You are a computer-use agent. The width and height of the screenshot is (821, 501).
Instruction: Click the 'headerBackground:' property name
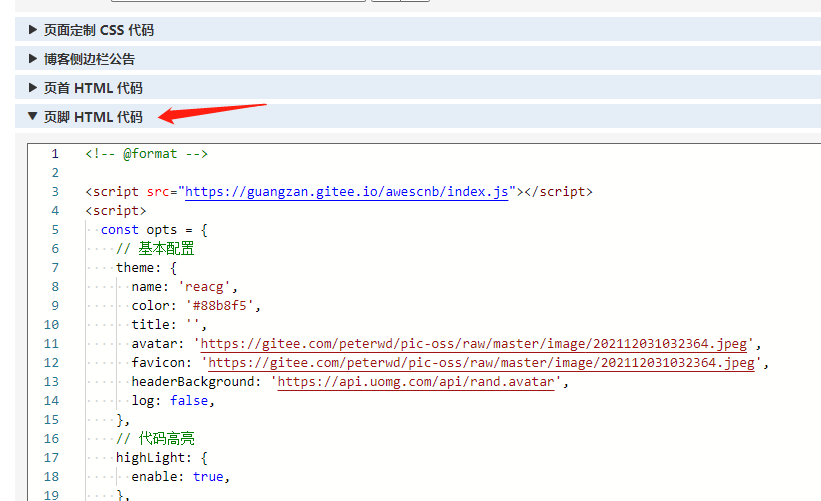pyautogui.click(x=196, y=382)
